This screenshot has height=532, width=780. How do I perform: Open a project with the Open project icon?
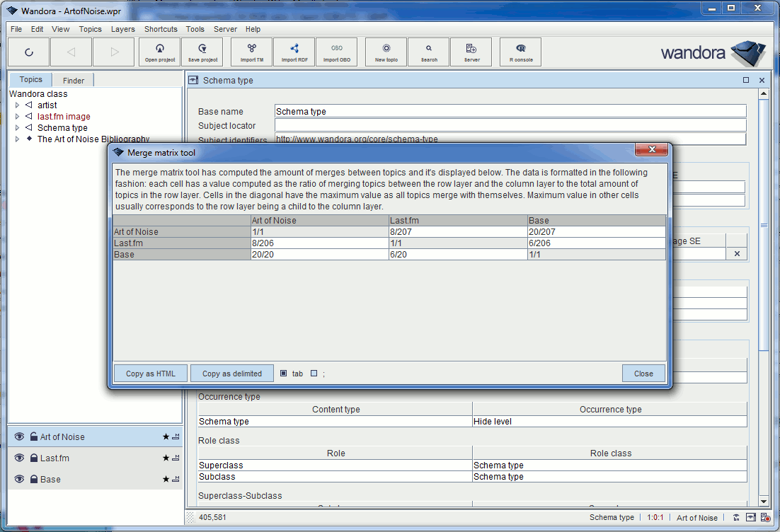159,52
